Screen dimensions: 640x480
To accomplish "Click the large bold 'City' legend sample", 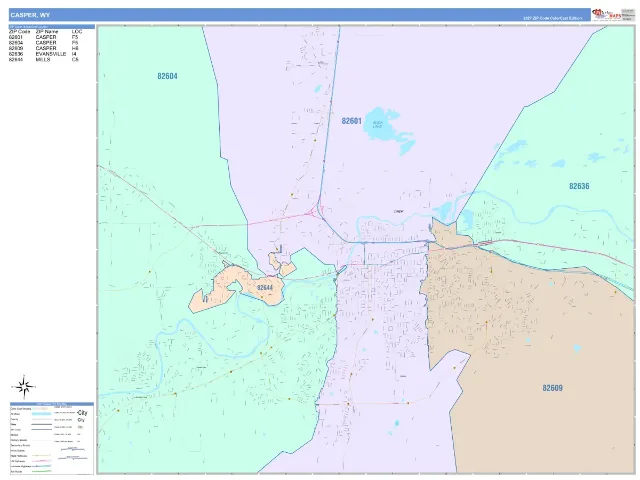I will [82, 413].
